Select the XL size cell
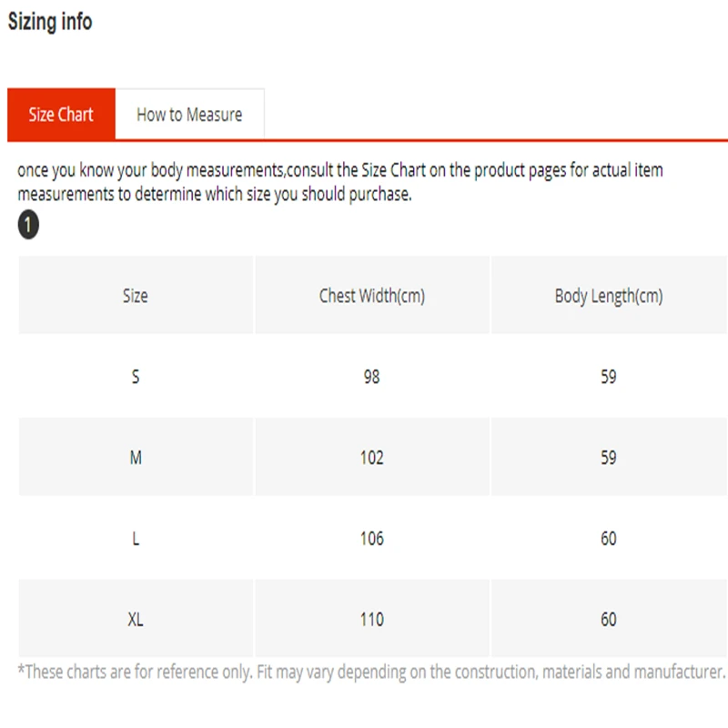The height and width of the screenshot is (728, 728). [136, 620]
